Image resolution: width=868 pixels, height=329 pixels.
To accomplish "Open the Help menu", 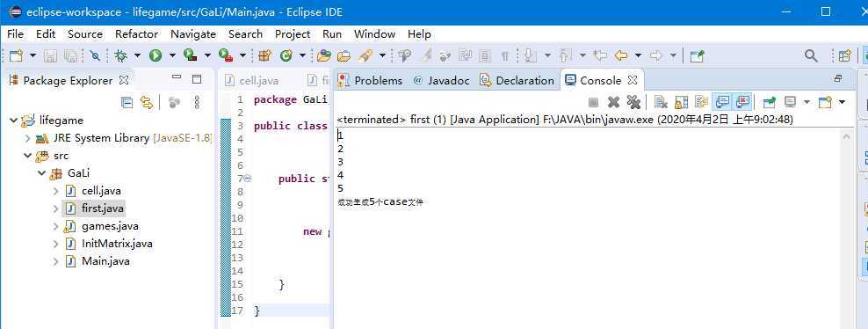I will 420,33.
